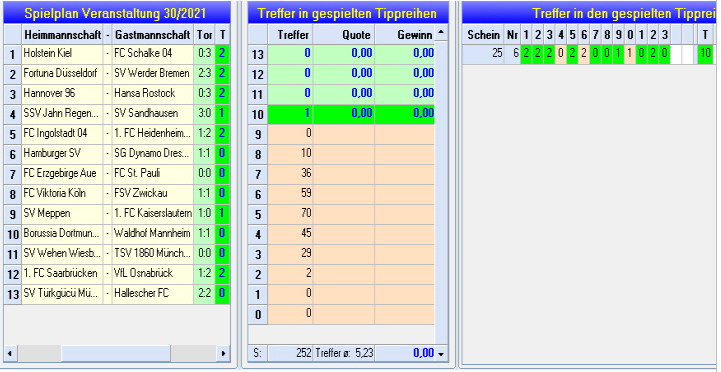Click the 1. FC Saarbrücken match row

tap(117, 274)
